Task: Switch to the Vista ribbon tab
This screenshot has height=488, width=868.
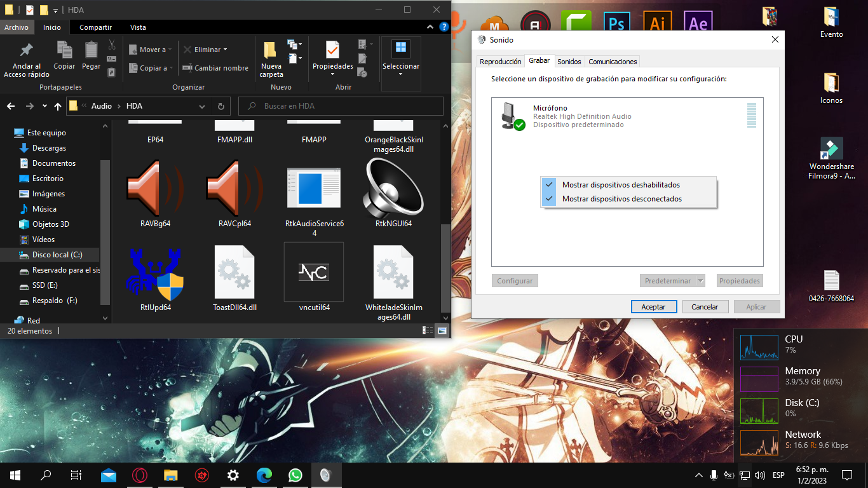Action: click(x=138, y=27)
